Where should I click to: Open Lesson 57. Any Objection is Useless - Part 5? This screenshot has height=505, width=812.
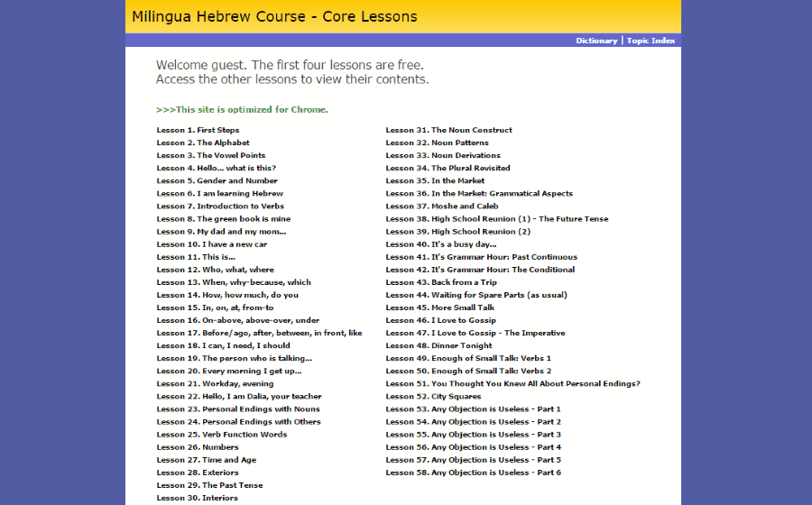[474, 460]
